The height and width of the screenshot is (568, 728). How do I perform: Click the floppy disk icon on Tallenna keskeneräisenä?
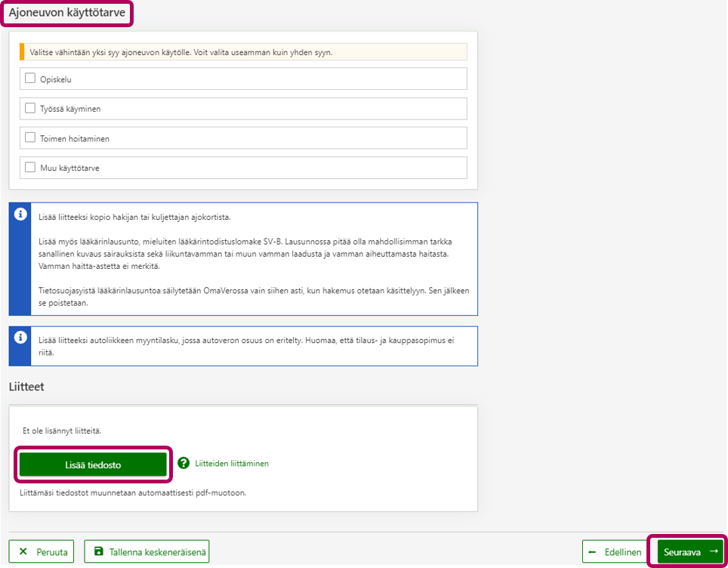[x=98, y=552]
